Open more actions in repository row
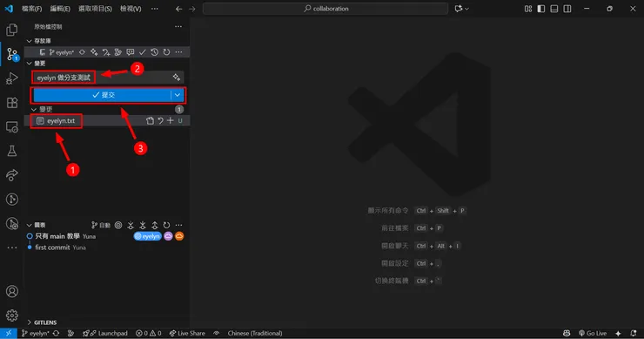The image size is (644, 339). coord(178,52)
